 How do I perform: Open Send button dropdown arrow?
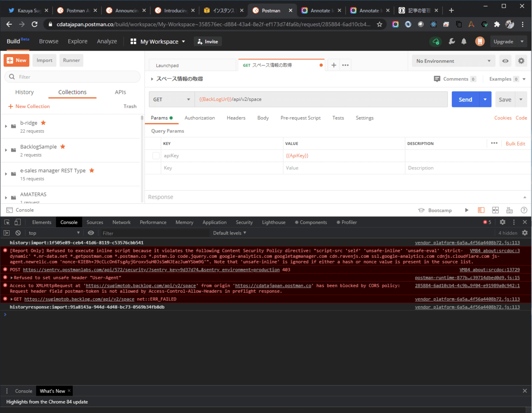pyautogui.click(x=485, y=99)
